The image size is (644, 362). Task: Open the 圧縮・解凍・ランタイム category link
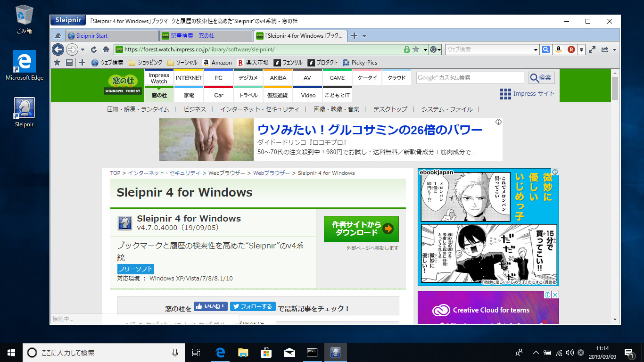pyautogui.click(x=138, y=109)
